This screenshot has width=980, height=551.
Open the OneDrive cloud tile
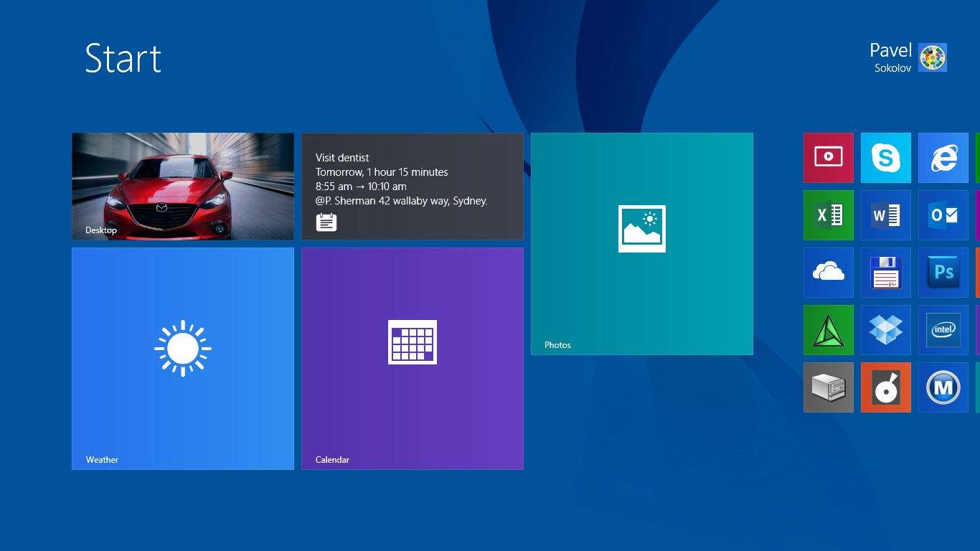click(x=829, y=273)
